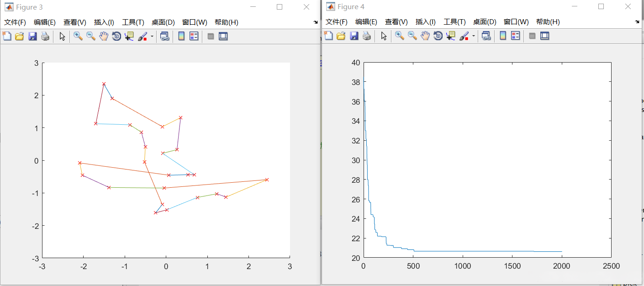This screenshot has height=286, width=644.
Task: Open brush color dropdown arrow in Figure 3
Action: pyautogui.click(x=152, y=36)
